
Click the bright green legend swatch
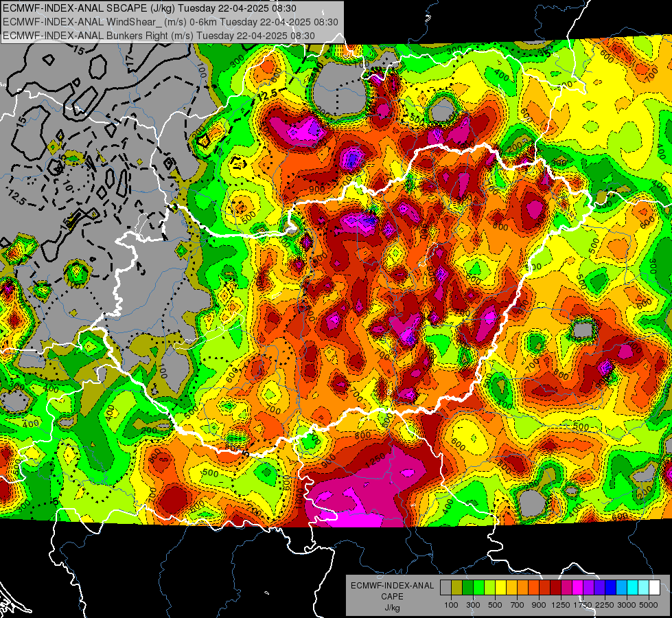[x=478, y=587]
